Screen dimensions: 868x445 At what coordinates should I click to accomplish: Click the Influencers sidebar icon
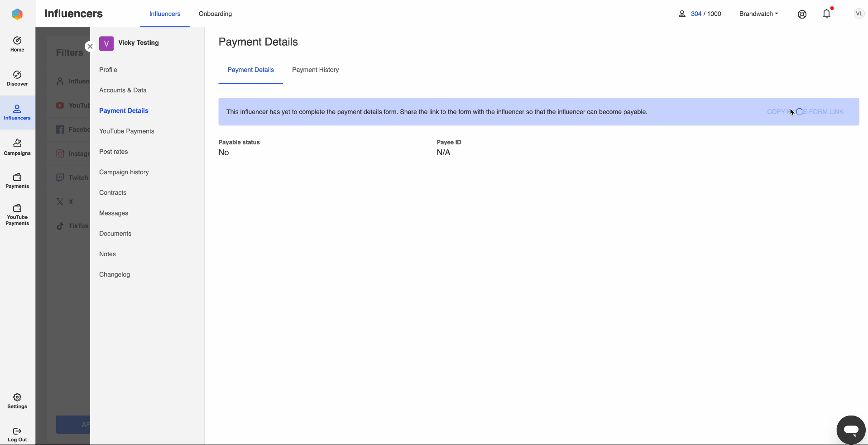point(17,112)
